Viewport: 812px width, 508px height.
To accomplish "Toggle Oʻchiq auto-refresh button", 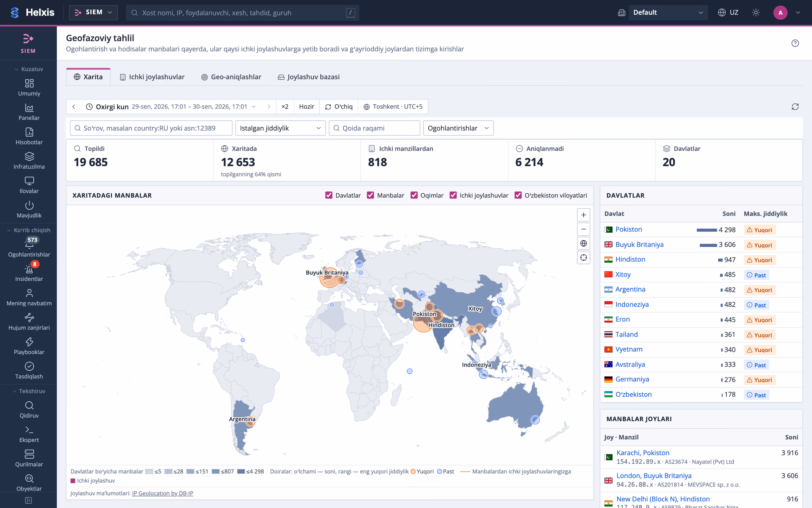I will click(x=338, y=106).
